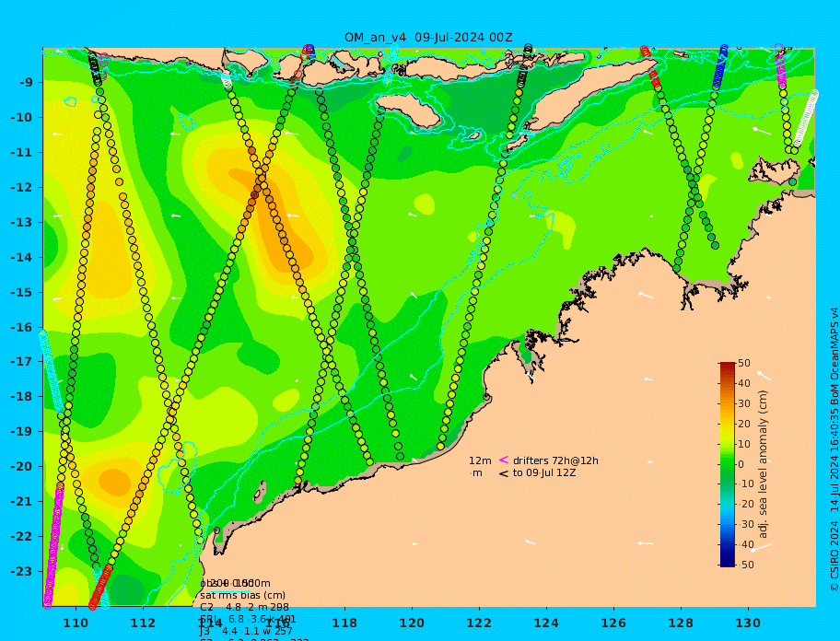Click the colorbar tick label "50" at top
Image resolution: width=840 pixels, height=641 pixels.
tap(744, 364)
